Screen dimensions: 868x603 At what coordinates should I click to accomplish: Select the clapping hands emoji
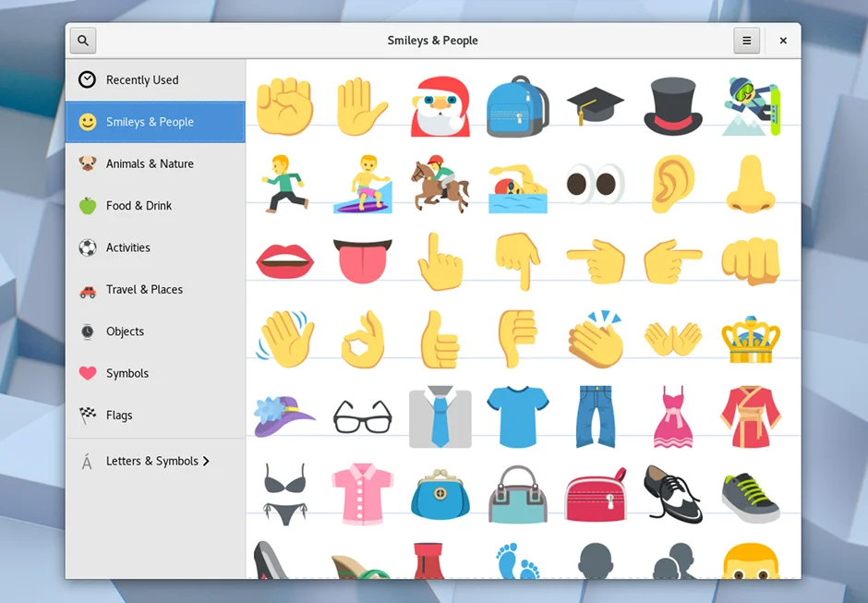[x=595, y=339]
